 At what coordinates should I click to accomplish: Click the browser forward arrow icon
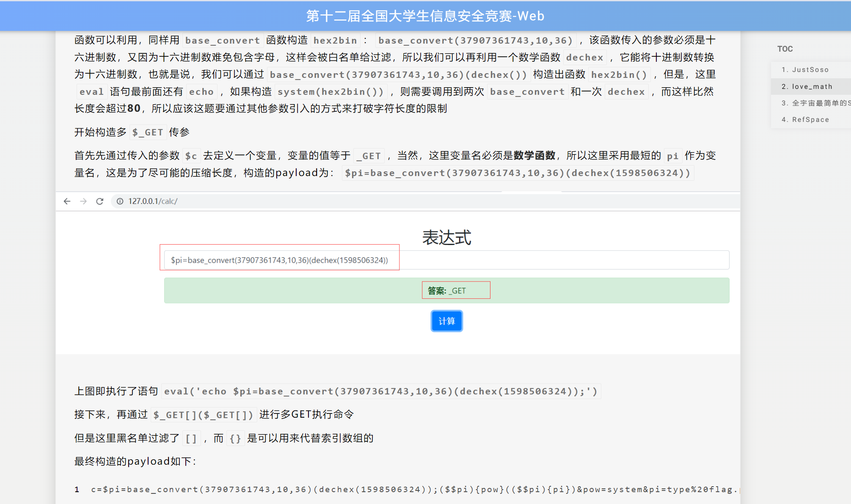point(83,201)
